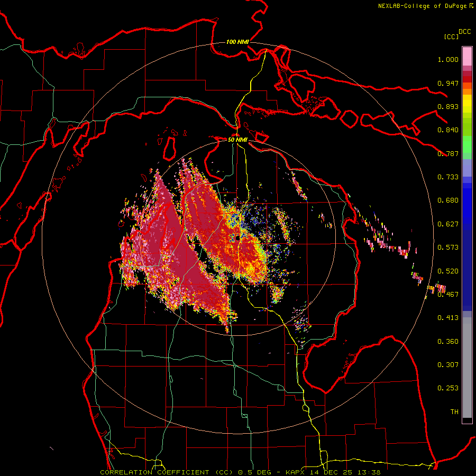Click the 0.307 scale value
The image size is (476, 476).
pos(448,365)
